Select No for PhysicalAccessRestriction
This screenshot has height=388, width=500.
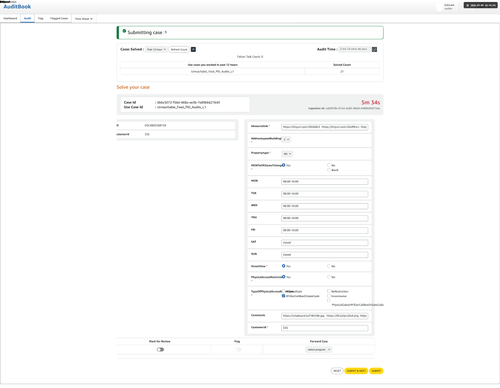point(329,277)
